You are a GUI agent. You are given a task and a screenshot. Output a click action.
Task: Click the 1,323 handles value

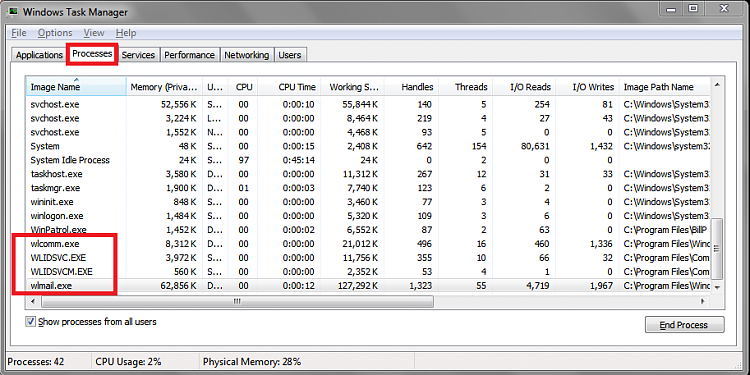pos(420,286)
